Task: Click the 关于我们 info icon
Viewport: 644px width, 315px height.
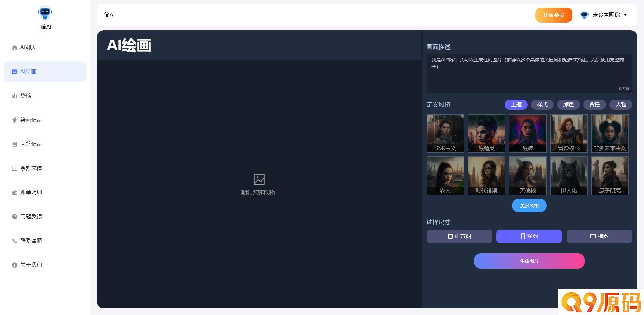Action: point(15,265)
